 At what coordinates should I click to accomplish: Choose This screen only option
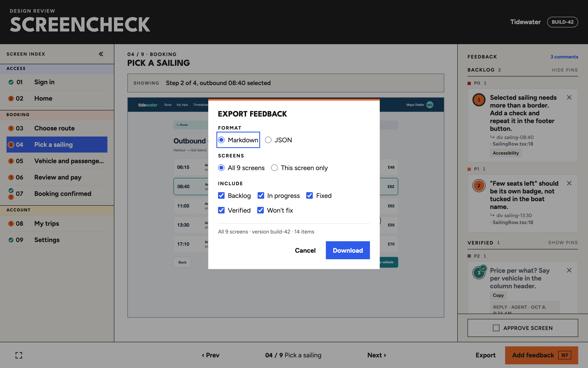(299, 168)
